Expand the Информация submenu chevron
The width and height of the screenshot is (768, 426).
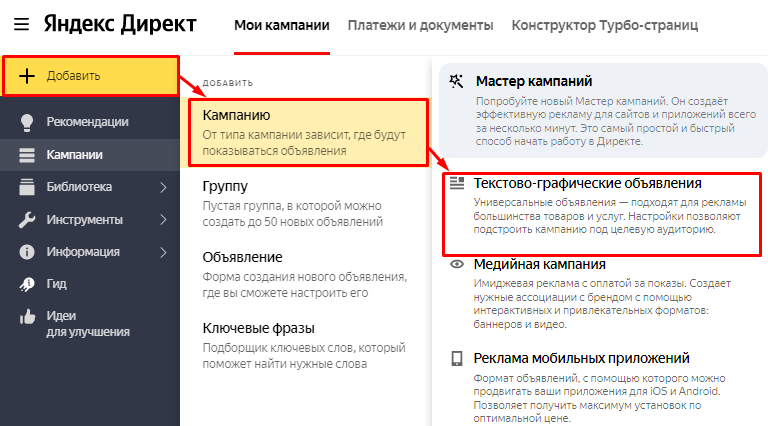pos(164,252)
